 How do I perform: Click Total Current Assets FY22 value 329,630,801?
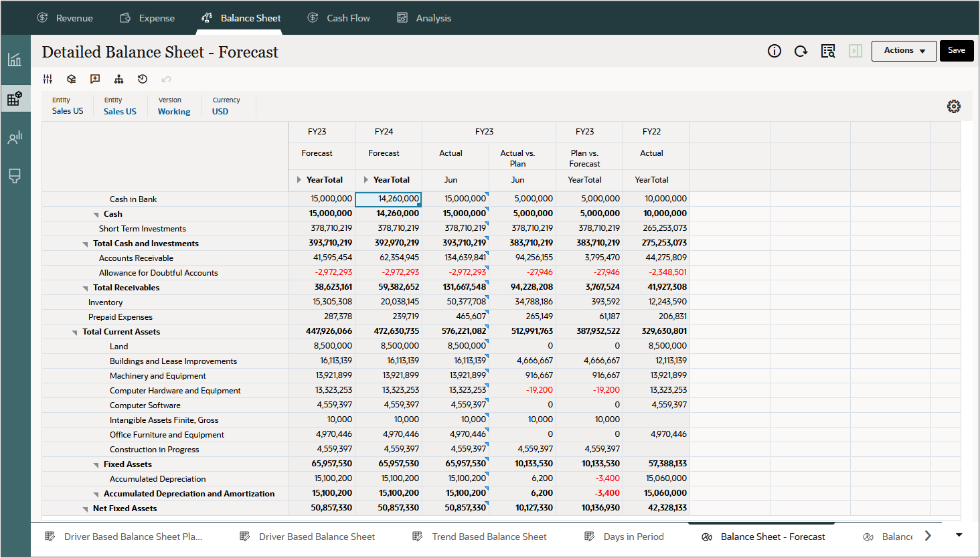pyautogui.click(x=656, y=331)
